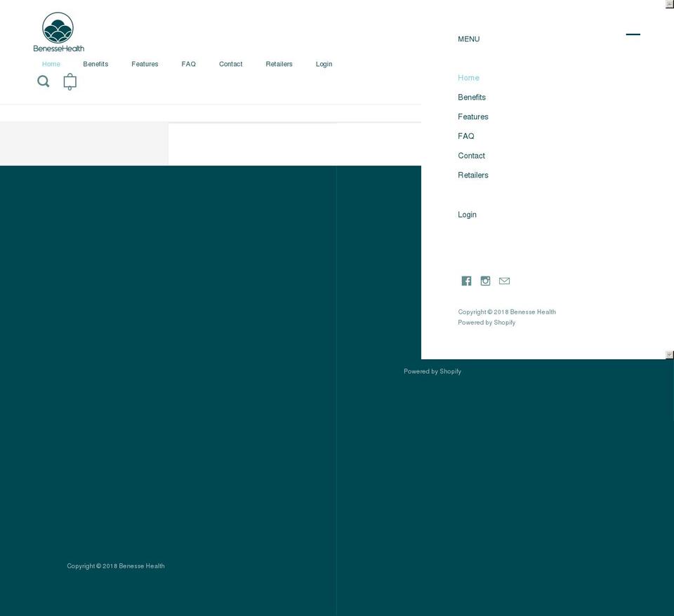Click the email envelope icon
The width and height of the screenshot is (674, 616).
coord(504,281)
